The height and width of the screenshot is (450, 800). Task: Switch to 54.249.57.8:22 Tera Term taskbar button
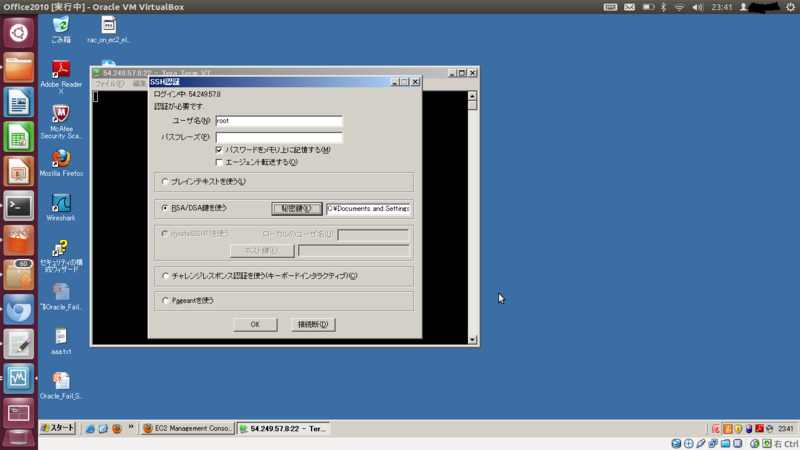point(283,429)
